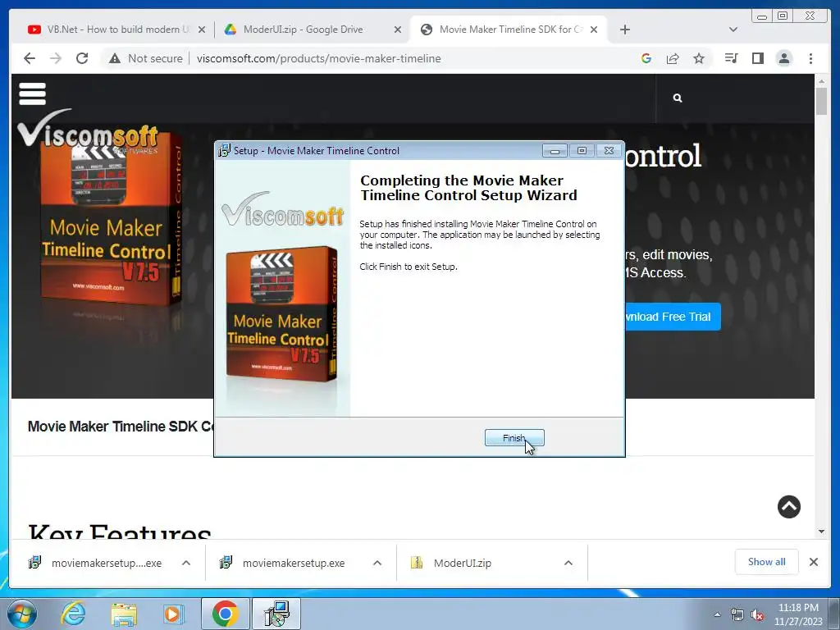Minimize the Setup wizard dialog
Image resolution: width=840 pixels, height=630 pixels.
coord(555,151)
